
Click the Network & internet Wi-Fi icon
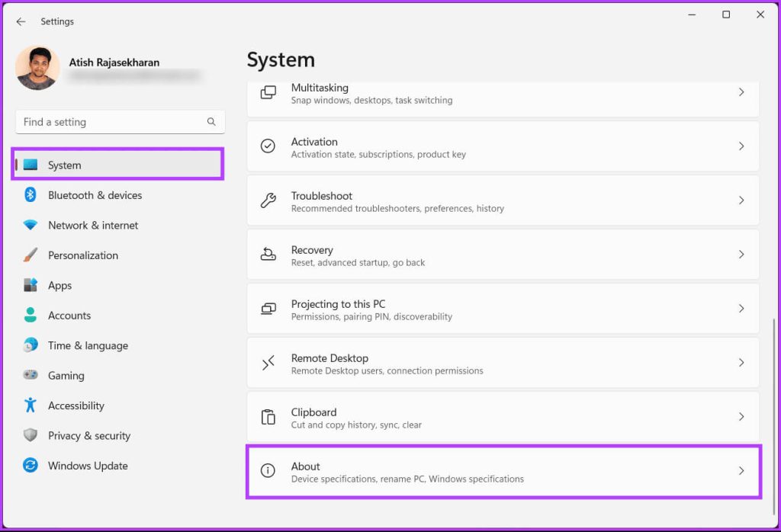(31, 226)
